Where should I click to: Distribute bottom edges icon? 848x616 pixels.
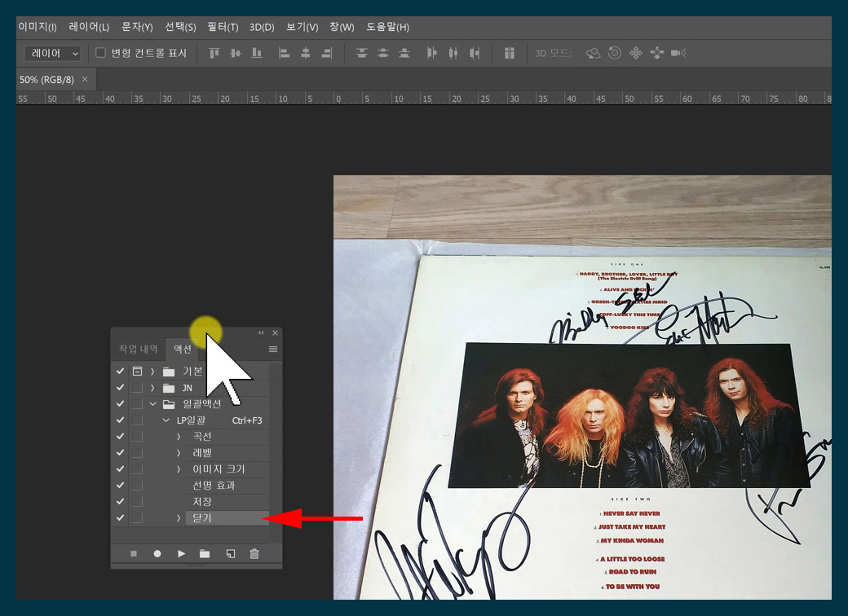click(404, 53)
